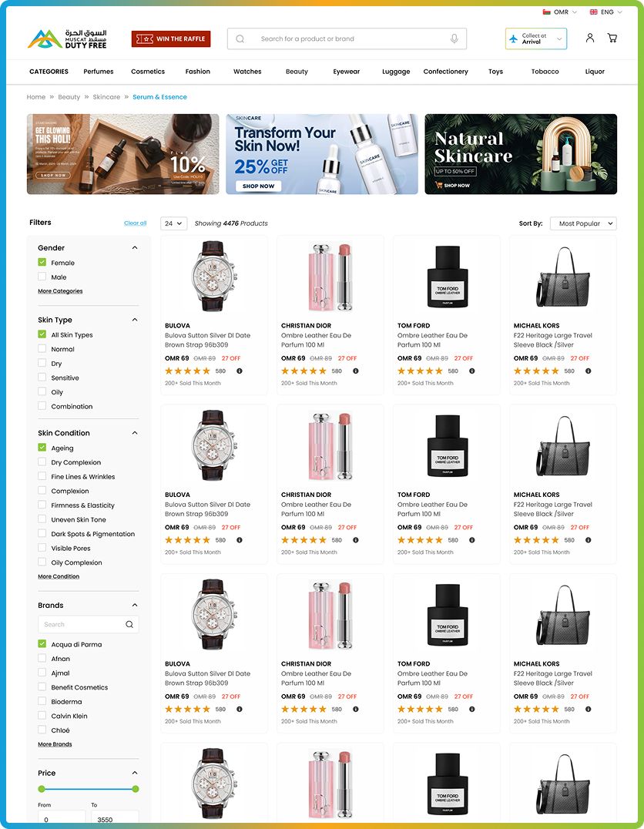The image size is (644, 829).
Task: Tick the Sensitive skin type checkbox
Action: 42,378
